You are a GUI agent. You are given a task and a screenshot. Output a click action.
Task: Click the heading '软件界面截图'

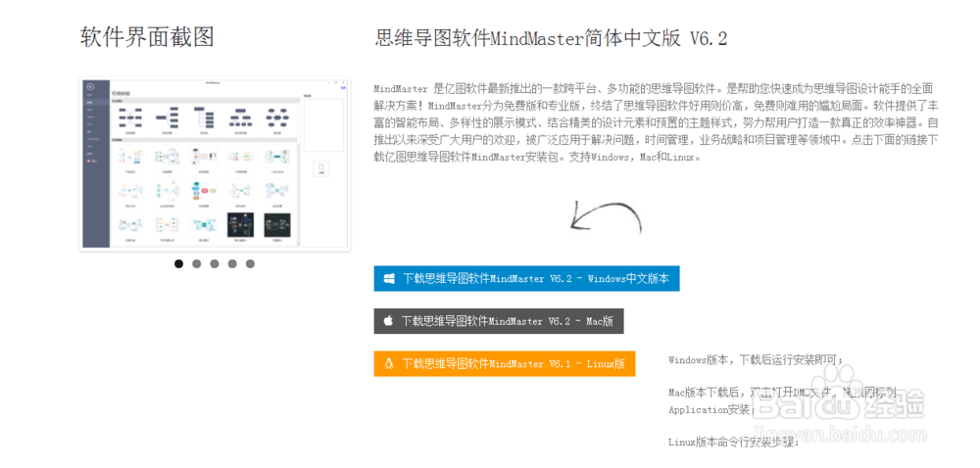(x=147, y=37)
